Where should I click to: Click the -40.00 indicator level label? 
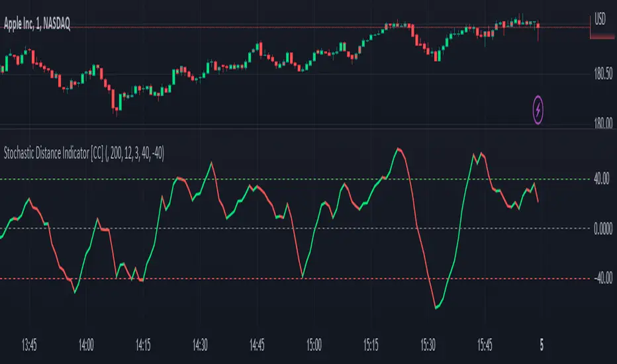coord(603,278)
